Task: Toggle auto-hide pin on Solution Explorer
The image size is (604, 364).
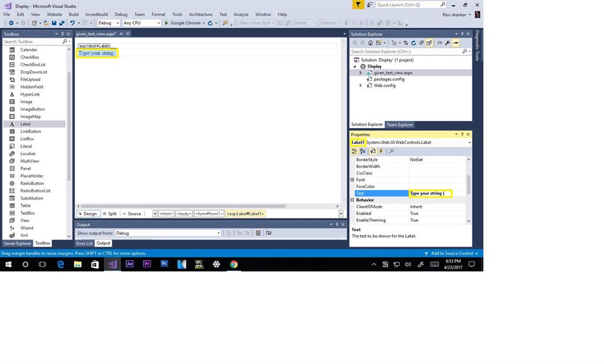Action: tap(462, 34)
